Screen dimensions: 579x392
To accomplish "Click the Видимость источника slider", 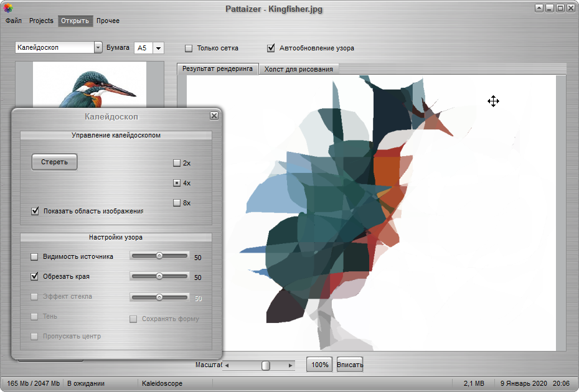I will click(159, 256).
